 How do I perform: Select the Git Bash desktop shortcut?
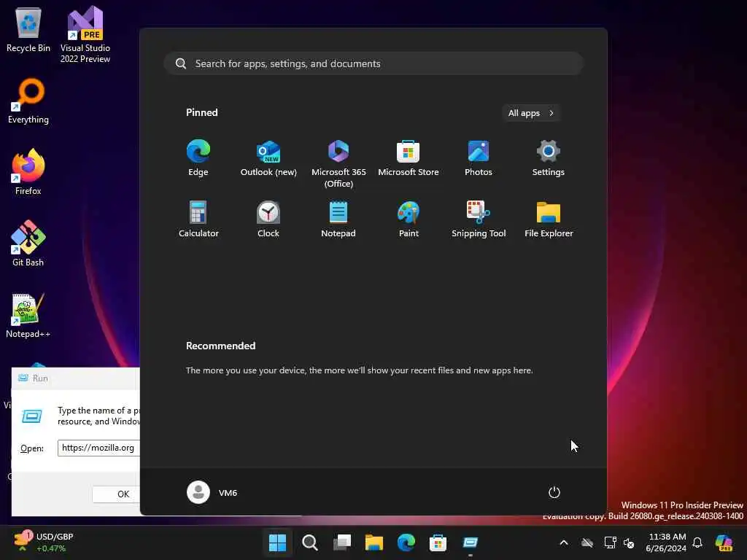coord(28,244)
